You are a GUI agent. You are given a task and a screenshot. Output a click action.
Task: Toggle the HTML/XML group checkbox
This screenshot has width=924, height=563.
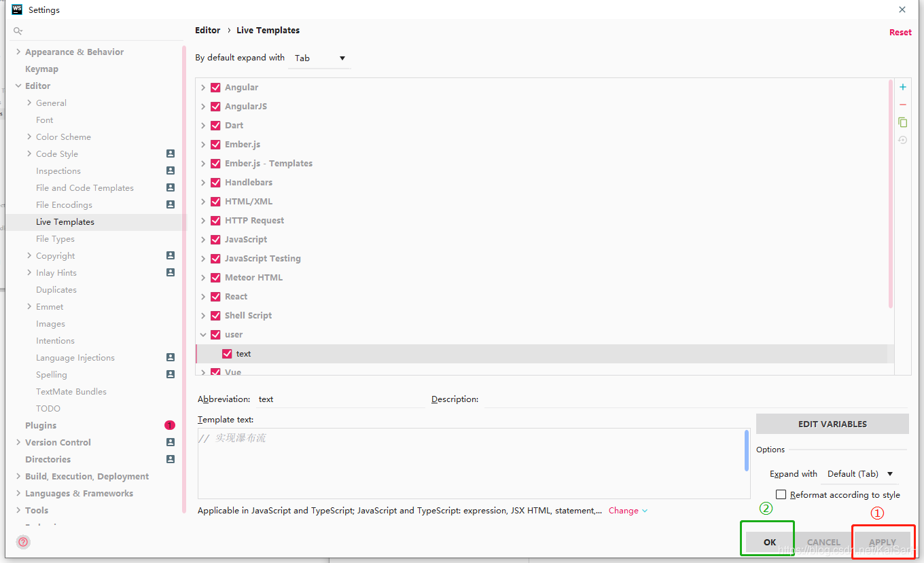tap(215, 202)
